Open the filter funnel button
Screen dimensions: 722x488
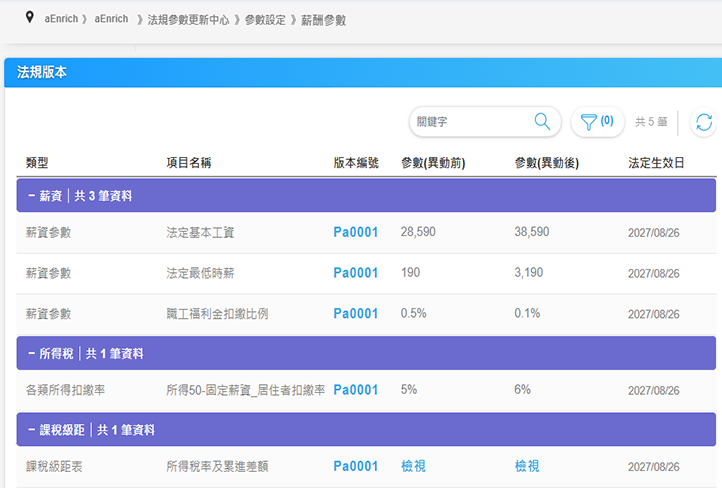coord(597,122)
